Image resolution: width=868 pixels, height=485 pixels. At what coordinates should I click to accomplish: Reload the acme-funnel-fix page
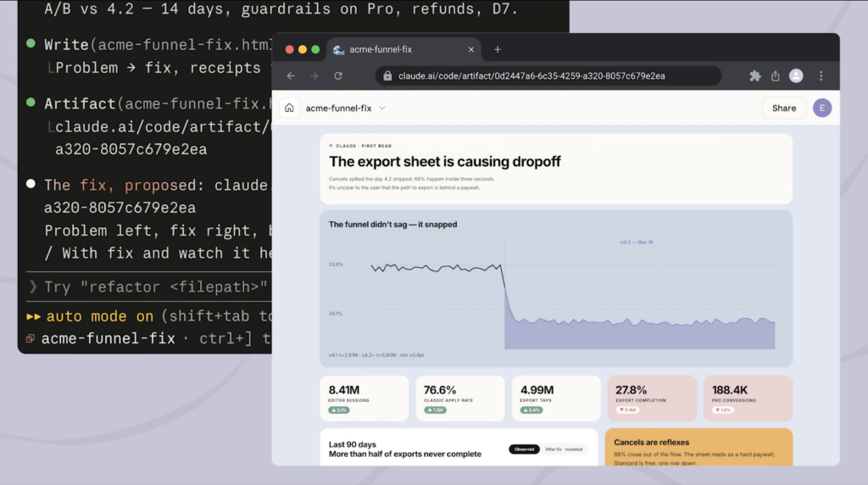[338, 75]
